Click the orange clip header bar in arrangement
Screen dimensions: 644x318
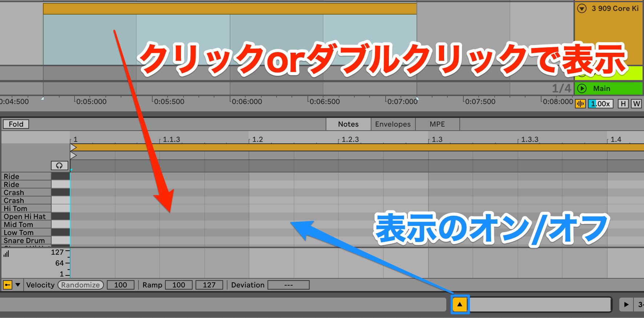click(x=230, y=9)
